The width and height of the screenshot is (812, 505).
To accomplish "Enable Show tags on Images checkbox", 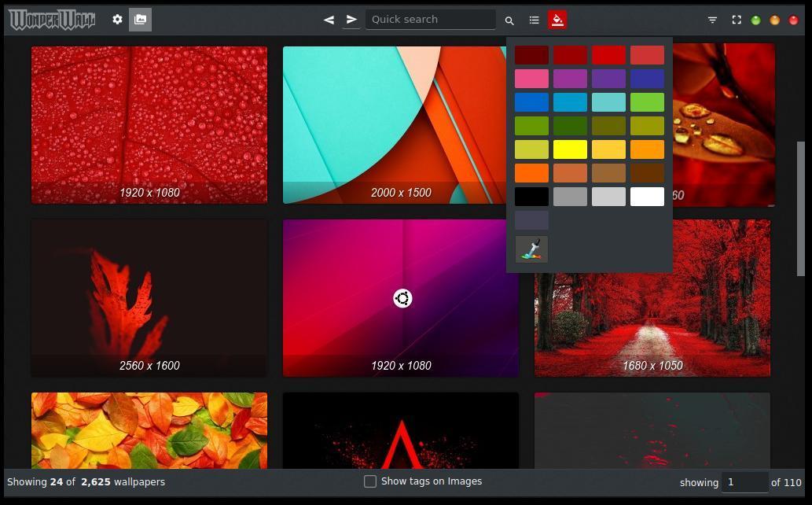I will [370, 481].
